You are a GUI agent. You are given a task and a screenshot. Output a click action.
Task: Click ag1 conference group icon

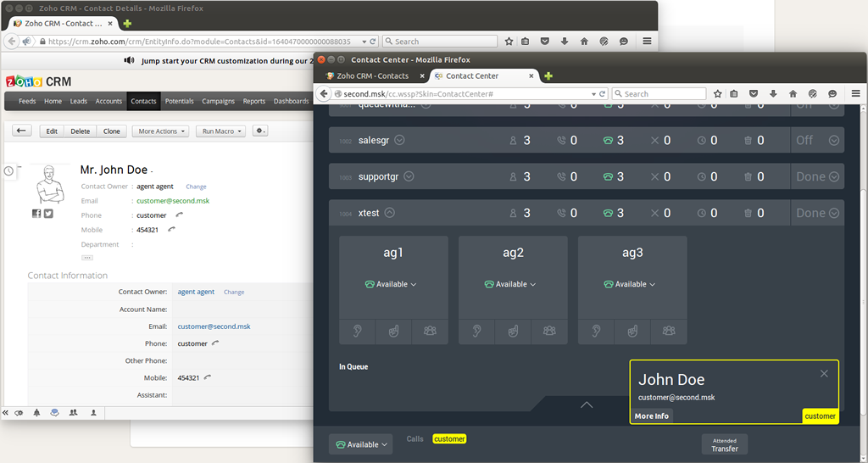tap(430, 332)
